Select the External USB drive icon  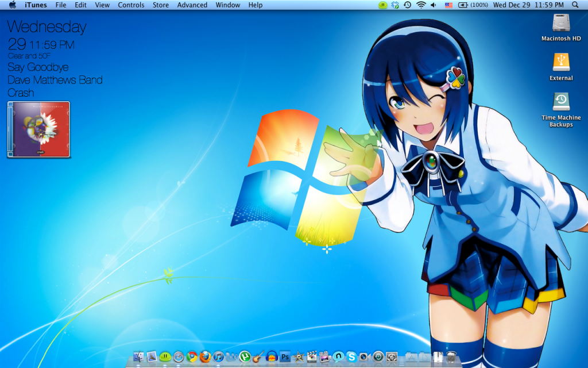[561, 62]
